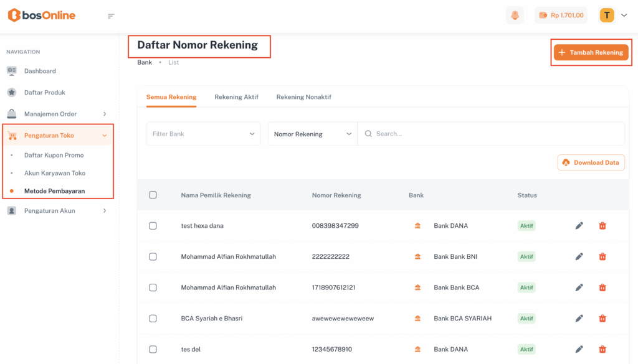Click the wallet balance Rp 1.701,00 icon
Image resolution: width=638 pixels, height=364 pixels.
[543, 16]
